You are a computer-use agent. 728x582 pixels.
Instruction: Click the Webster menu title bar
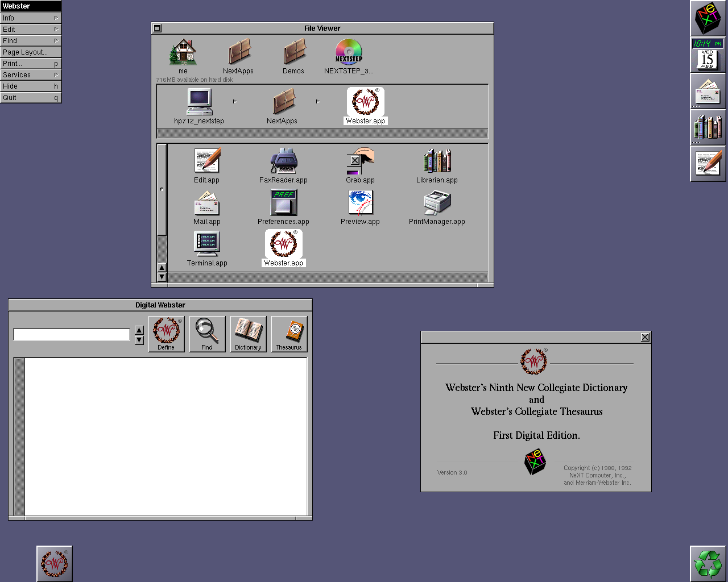[x=31, y=6]
